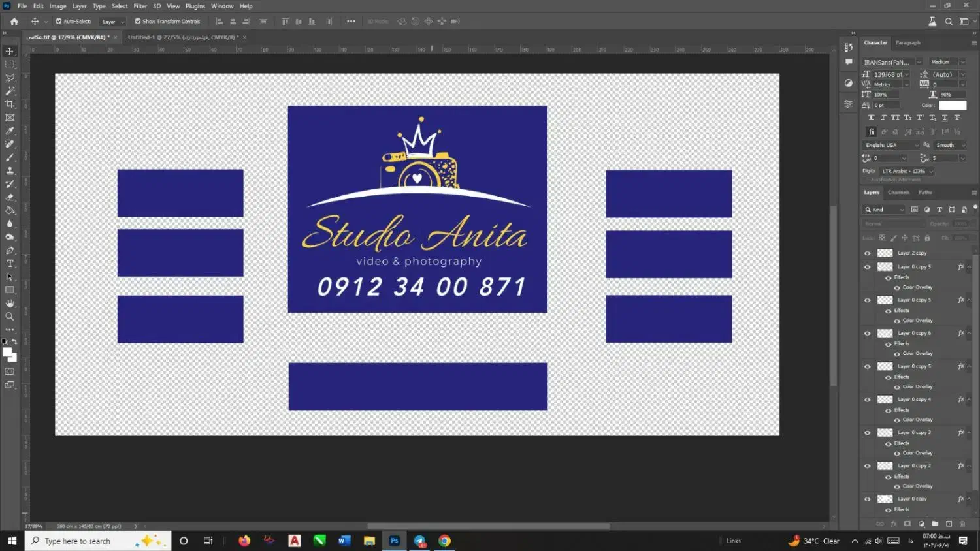980x551 pixels.
Task: Open the IRANSans font family dropdown
Action: pyautogui.click(x=919, y=63)
